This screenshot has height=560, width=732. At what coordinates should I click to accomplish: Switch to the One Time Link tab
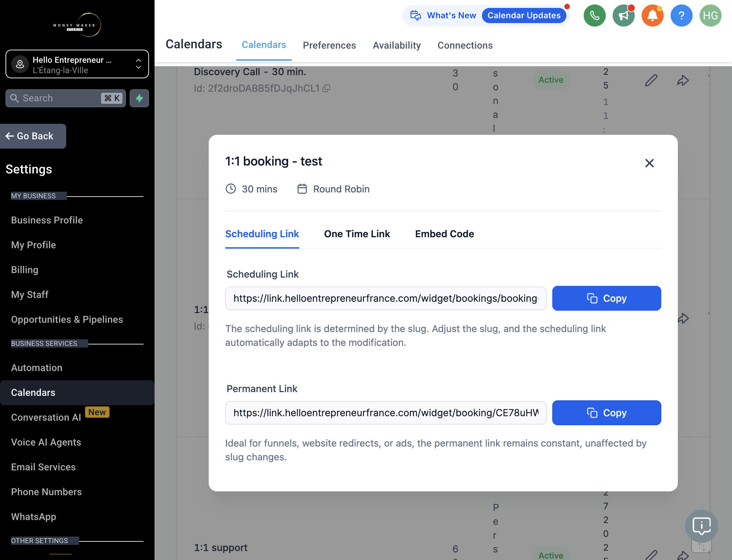pyautogui.click(x=357, y=234)
